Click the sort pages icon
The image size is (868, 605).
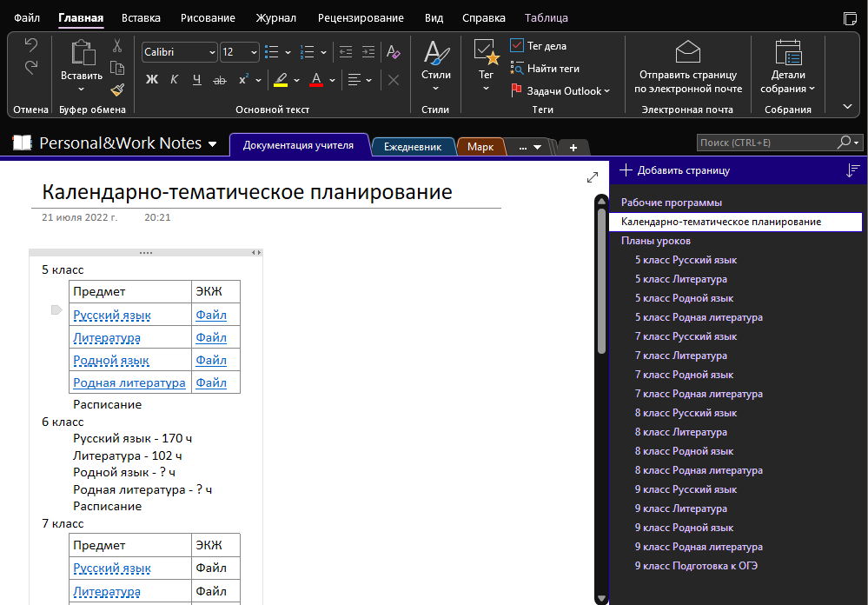(853, 170)
